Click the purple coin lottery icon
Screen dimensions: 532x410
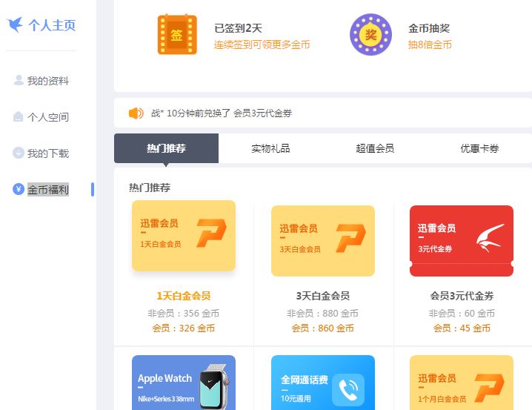[x=370, y=35]
